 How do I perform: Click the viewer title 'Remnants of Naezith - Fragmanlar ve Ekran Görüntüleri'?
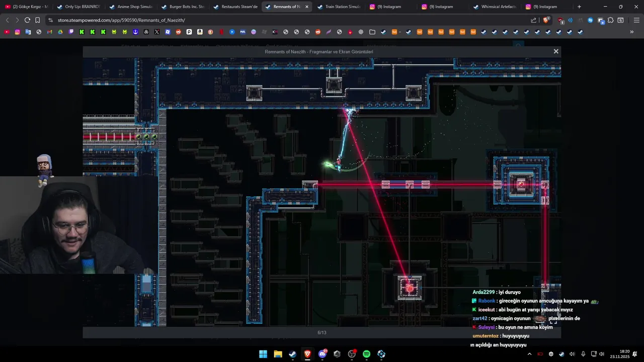(x=319, y=51)
